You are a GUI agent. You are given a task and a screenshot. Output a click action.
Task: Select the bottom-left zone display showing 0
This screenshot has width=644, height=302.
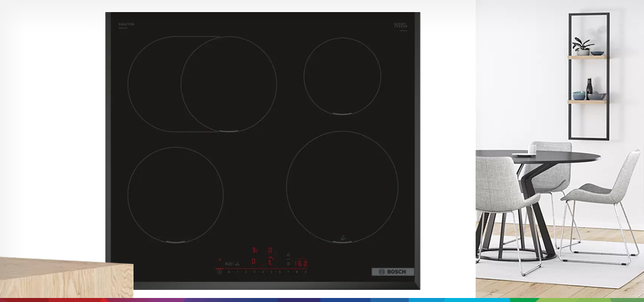[x=254, y=262]
